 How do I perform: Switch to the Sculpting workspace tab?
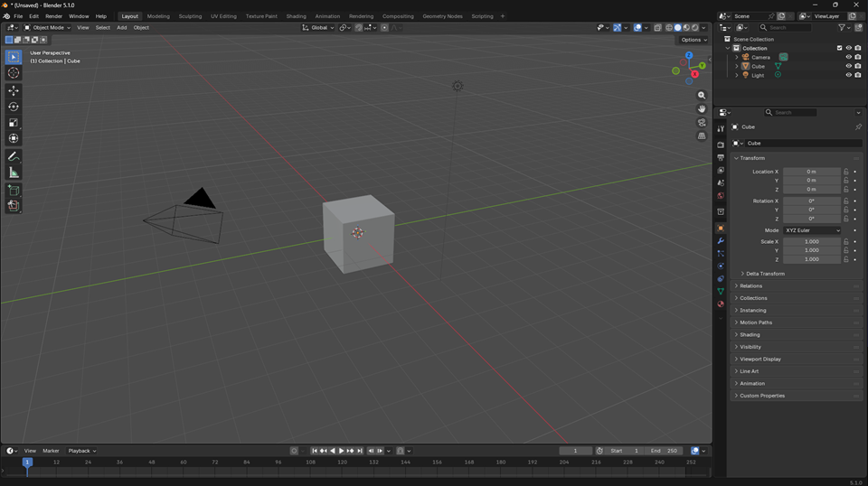(190, 16)
